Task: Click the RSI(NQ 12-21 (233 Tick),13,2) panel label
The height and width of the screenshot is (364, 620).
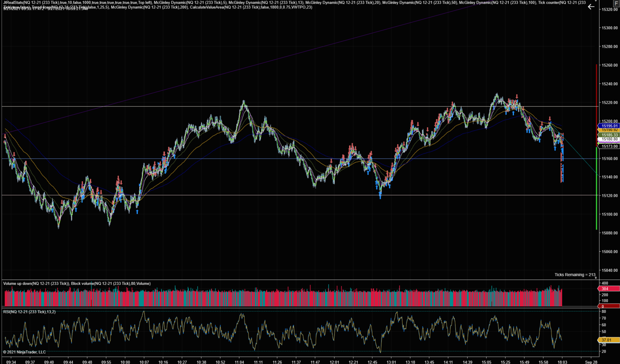Action: [x=30, y=312]
